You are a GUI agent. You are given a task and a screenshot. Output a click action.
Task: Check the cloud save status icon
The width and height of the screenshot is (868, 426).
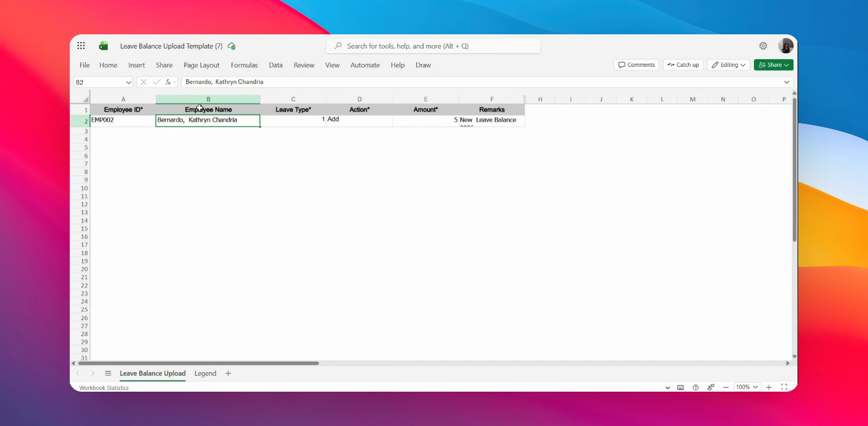[x=231, y=46]
